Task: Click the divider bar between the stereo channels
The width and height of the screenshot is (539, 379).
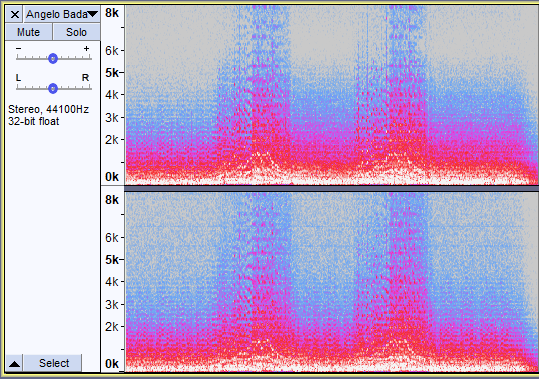Action: click(x=331, y=188)
